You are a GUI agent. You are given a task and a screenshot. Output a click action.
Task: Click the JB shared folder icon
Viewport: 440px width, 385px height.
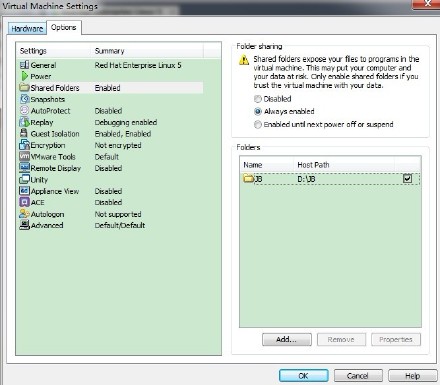click(249, 179)
